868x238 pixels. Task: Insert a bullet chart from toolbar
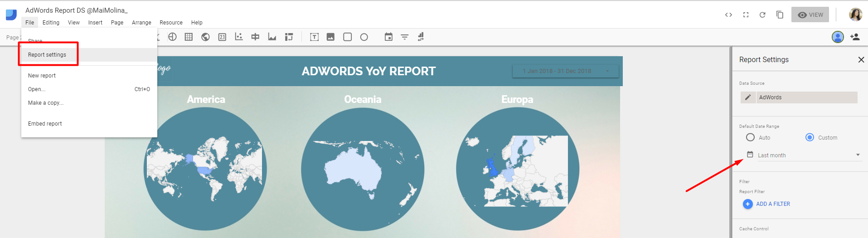tap(255, 37)
